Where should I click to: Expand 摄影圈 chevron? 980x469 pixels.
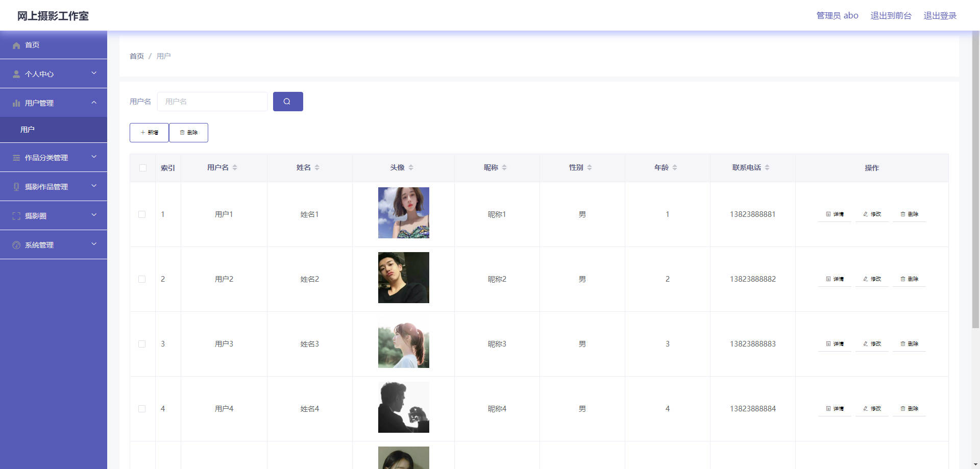94,215
